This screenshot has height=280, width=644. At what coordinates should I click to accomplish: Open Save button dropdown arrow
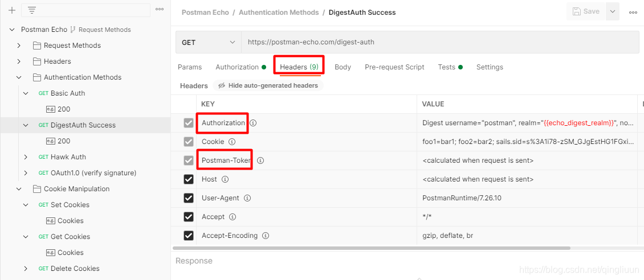point(613,11)
